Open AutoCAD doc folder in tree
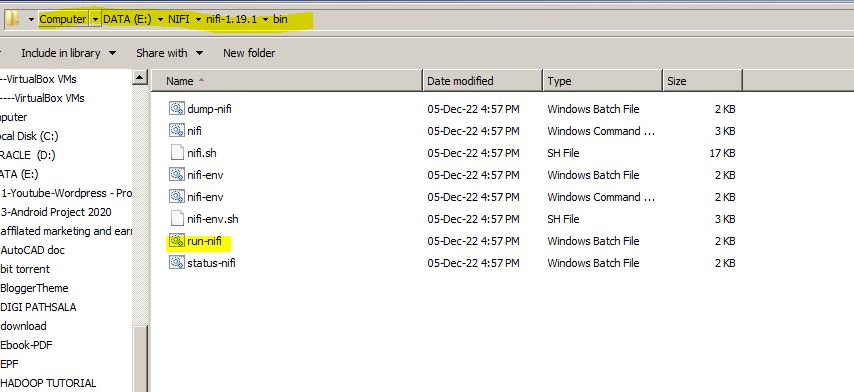This screenshot has height=392, width=854. click(33, 250)
